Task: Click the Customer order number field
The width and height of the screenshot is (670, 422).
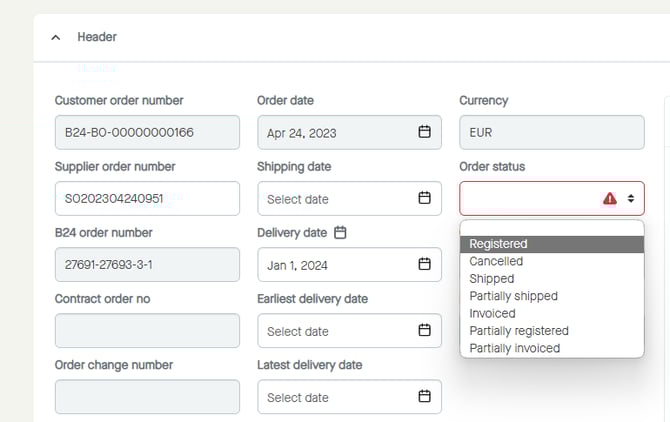Action: [x=147, y=132]
